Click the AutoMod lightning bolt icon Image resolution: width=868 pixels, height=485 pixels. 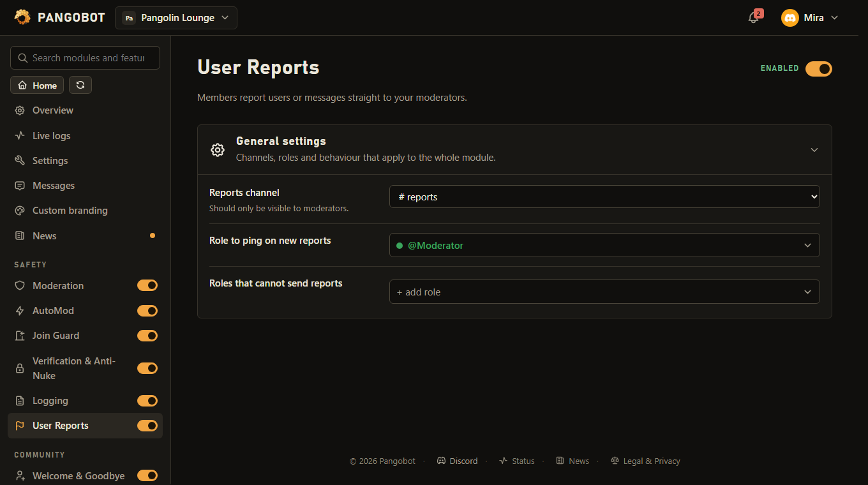[x=20, y=311]
